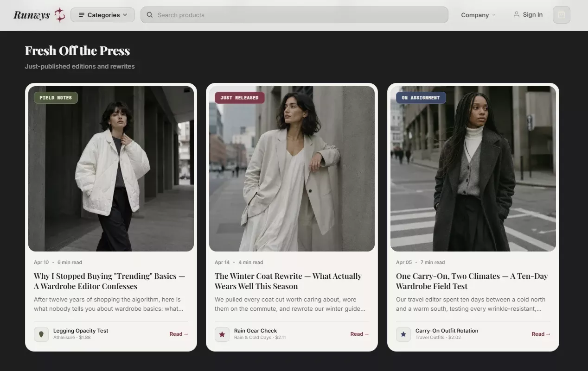Click the ON ASSIGNMENT badge
The image size is (588, 371).
pyautogui.click(x=421, y=98)
